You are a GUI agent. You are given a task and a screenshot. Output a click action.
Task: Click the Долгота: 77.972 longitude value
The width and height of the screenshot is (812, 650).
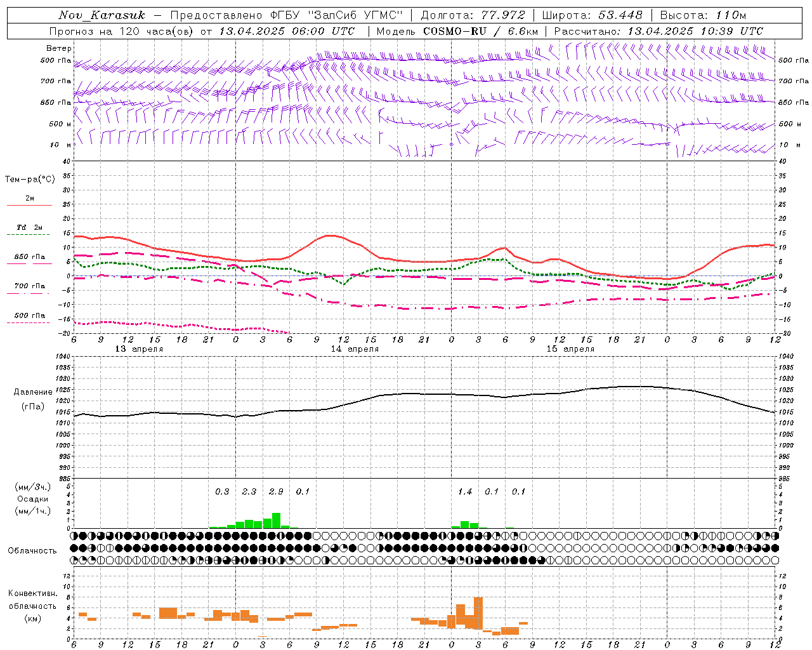(x=473, y=15)
